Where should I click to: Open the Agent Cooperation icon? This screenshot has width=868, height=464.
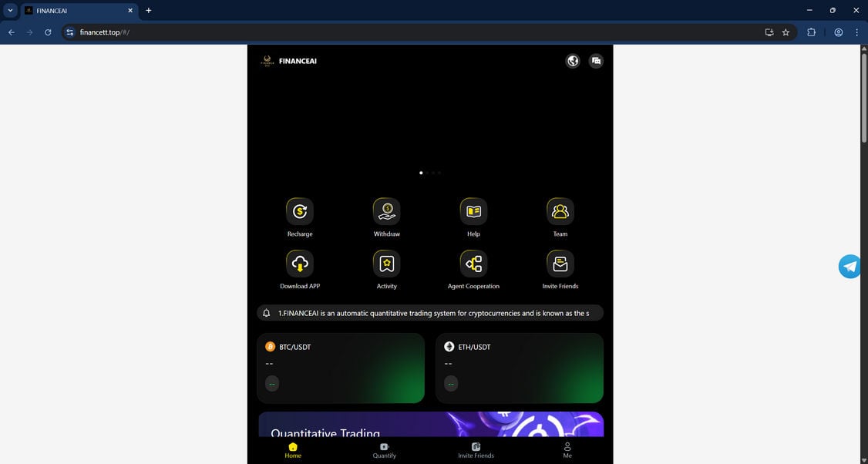click(473, 264)
